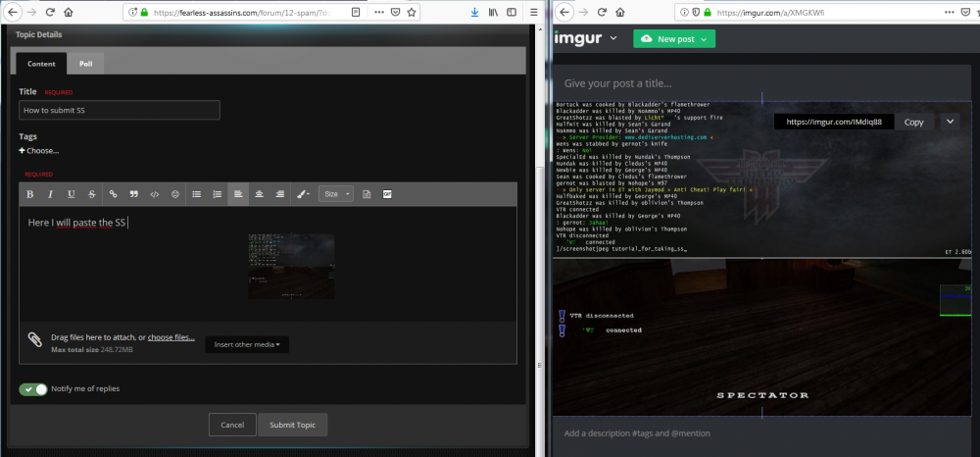Align the editor text left
The height and width of the screenshot is (457, 980).
(238, 194)
